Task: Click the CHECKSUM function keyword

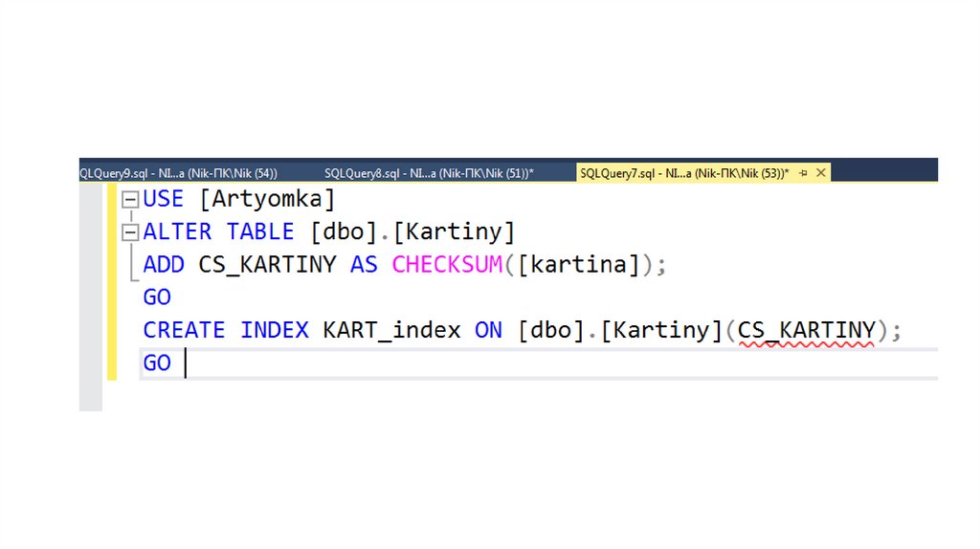Action: pyautogui.click(x=447, y=265)
